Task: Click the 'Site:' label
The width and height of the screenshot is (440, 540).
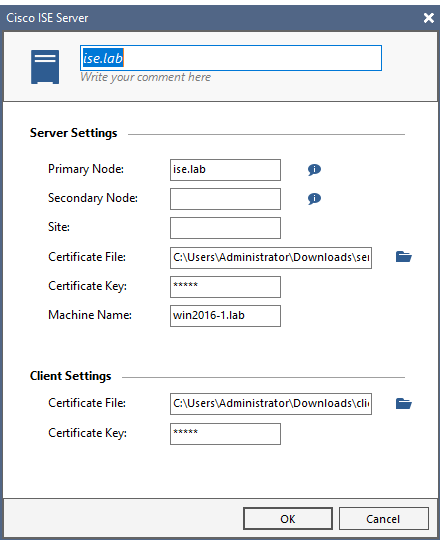Action: click(x=59, y=227)
